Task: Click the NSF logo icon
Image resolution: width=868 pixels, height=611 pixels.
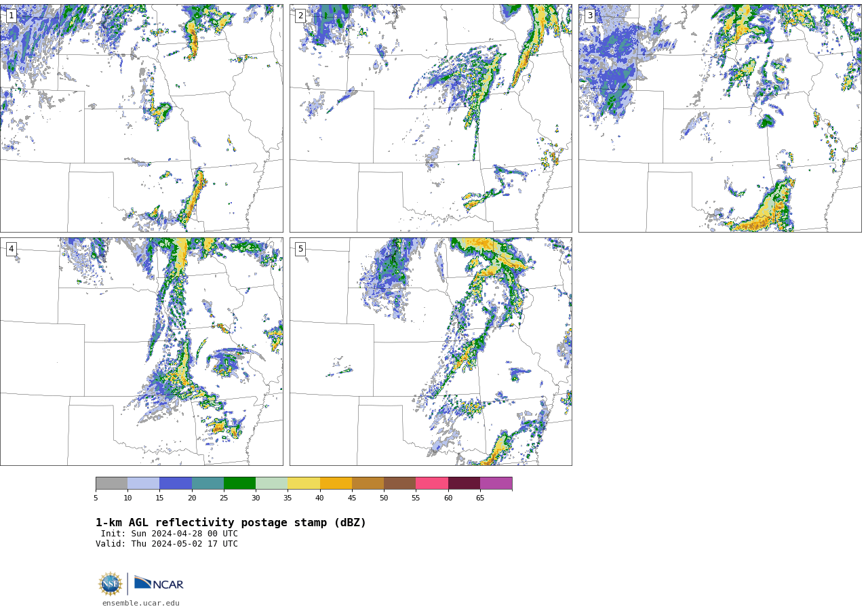Action: coord(110,584)
